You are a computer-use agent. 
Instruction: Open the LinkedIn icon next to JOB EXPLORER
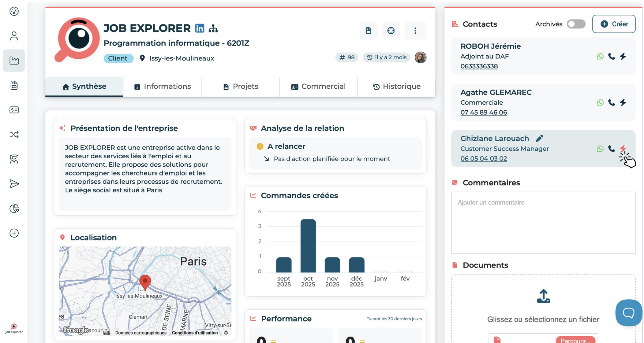pyautogui.click(x=200, y=28)
